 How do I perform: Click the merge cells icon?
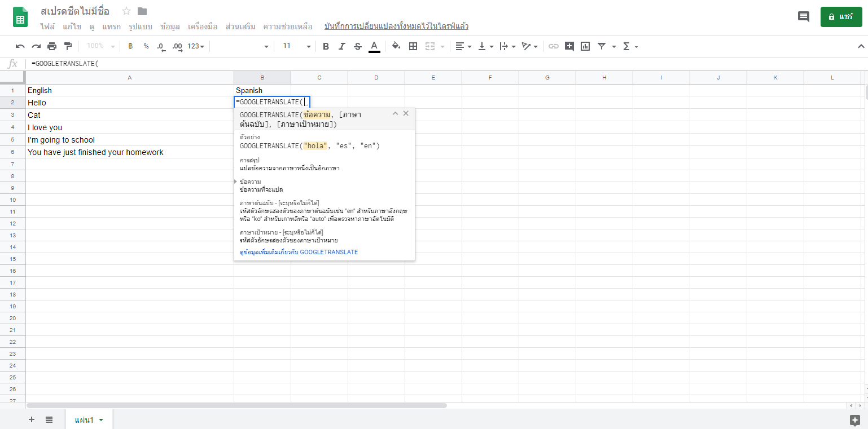(430, 46)
